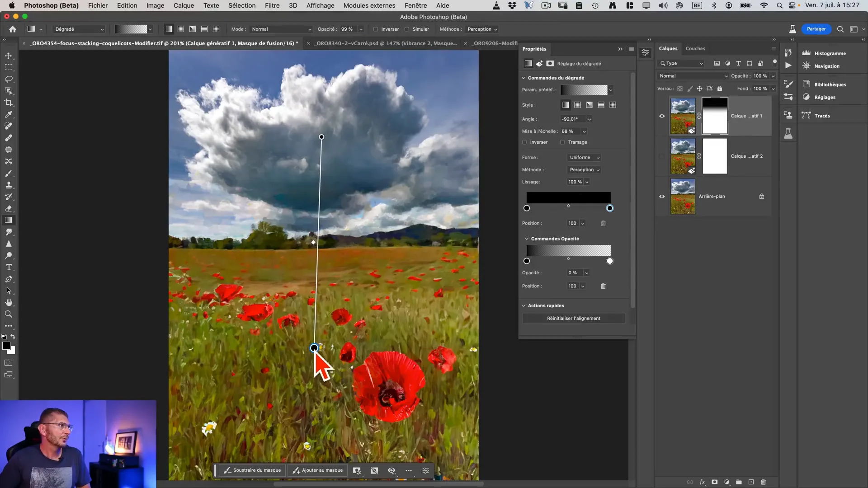Select the Clone Stamp tool

click(9, 185)
